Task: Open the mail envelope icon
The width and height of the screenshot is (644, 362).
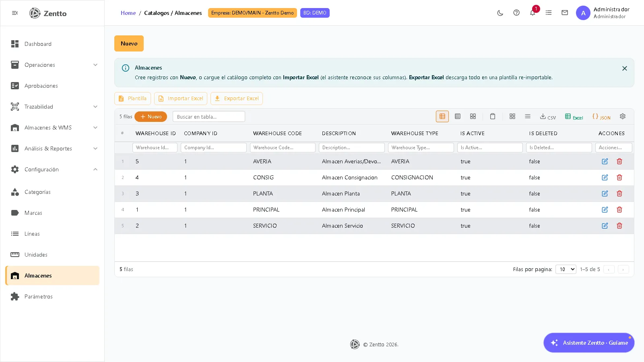Action: (x=565, y=13)
